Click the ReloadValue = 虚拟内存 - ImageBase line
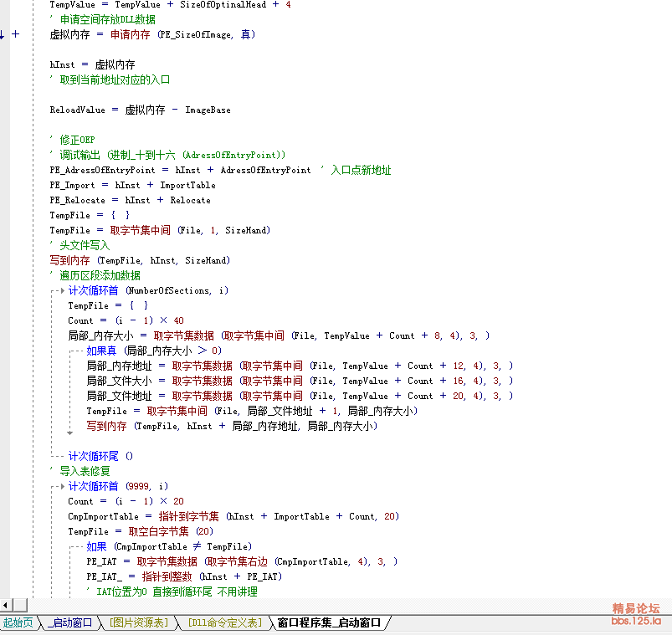 pos(140,110)
